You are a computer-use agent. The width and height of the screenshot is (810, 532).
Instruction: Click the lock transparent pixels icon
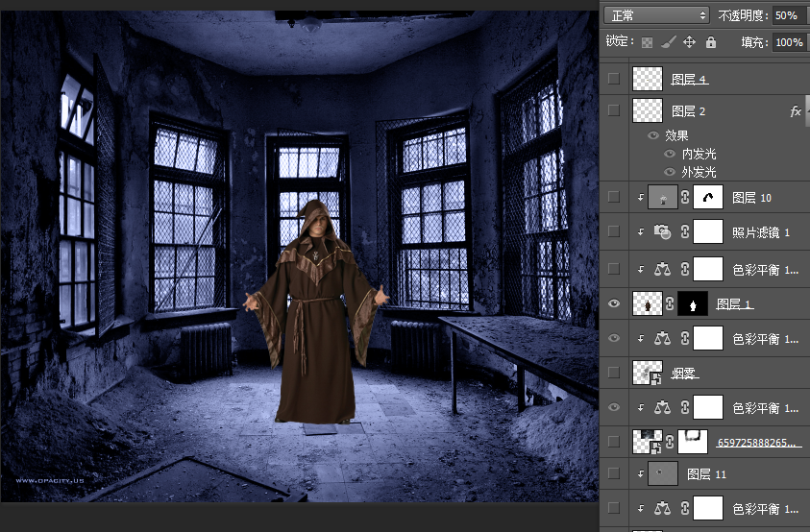(x=647, y=42)
